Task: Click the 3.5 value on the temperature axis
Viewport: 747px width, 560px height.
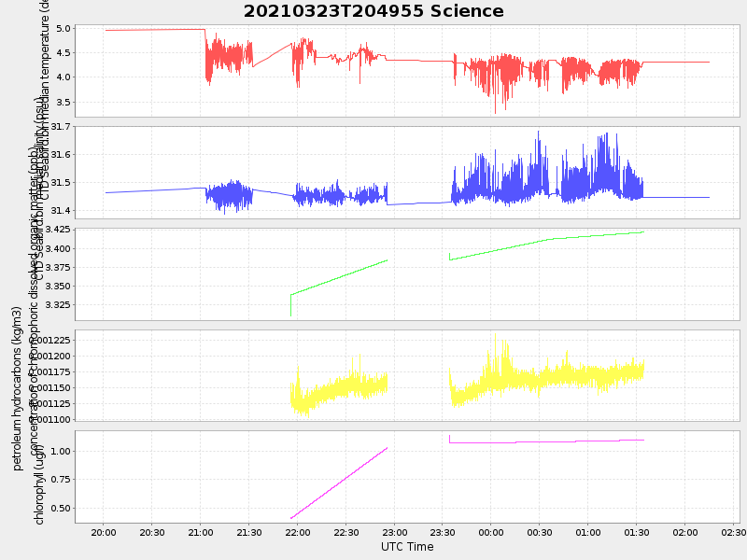Action: coord(63,102)
